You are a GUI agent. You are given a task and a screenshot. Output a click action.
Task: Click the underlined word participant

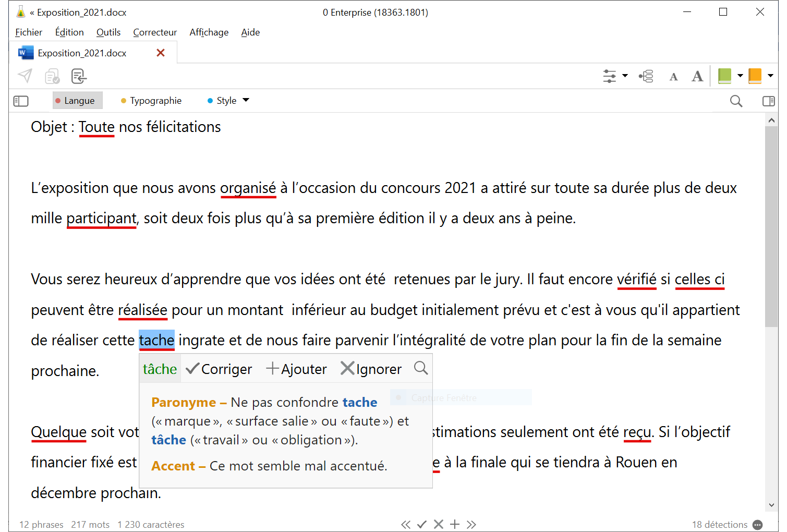pyautogui.click(x=101, y=218)
